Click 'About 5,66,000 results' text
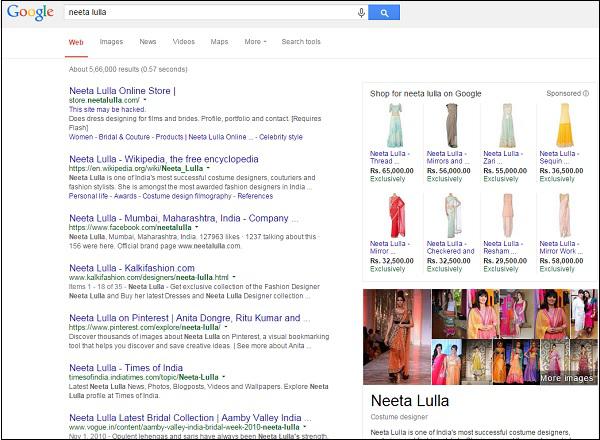 pyautogui.click(x=128, y=69)
